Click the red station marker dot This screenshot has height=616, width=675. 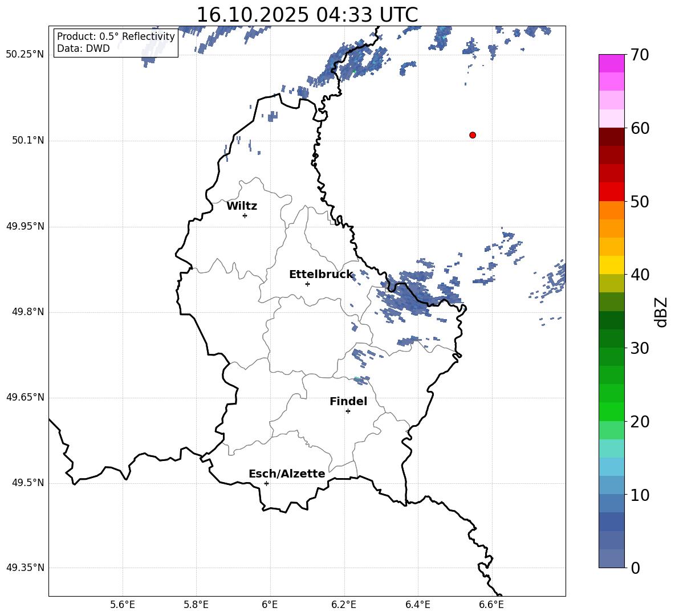click(x=473, y=135)
